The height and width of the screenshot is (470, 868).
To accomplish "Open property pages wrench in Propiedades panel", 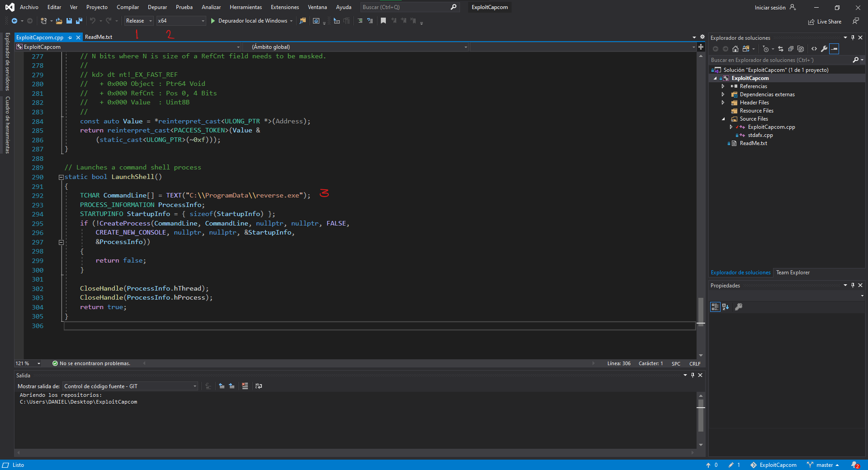I will click(739, 307).
